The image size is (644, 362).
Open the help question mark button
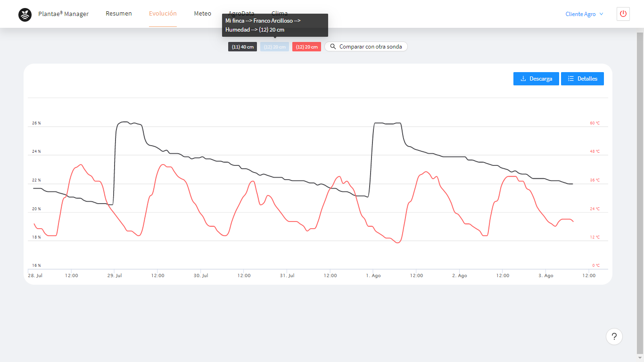point(614,337)
